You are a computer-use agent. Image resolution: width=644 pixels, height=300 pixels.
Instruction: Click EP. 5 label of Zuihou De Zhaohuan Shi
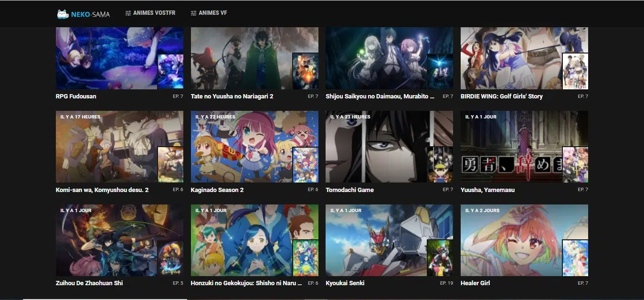[178, 283]
